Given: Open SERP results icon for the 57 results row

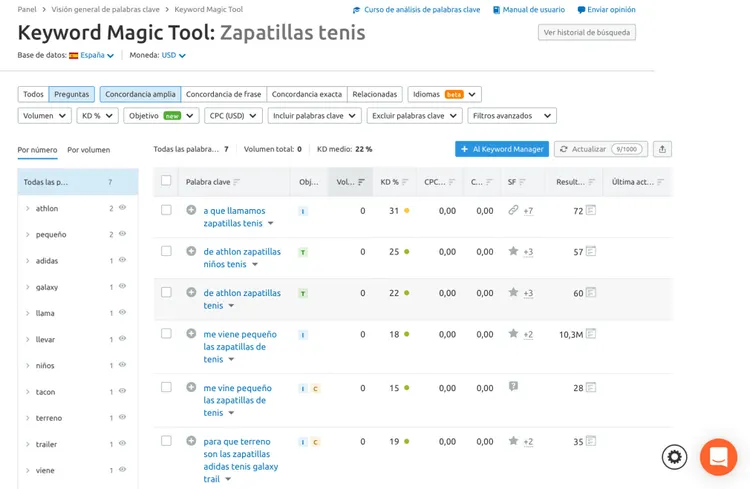Looking at the screenshot, I should (591, 251).
